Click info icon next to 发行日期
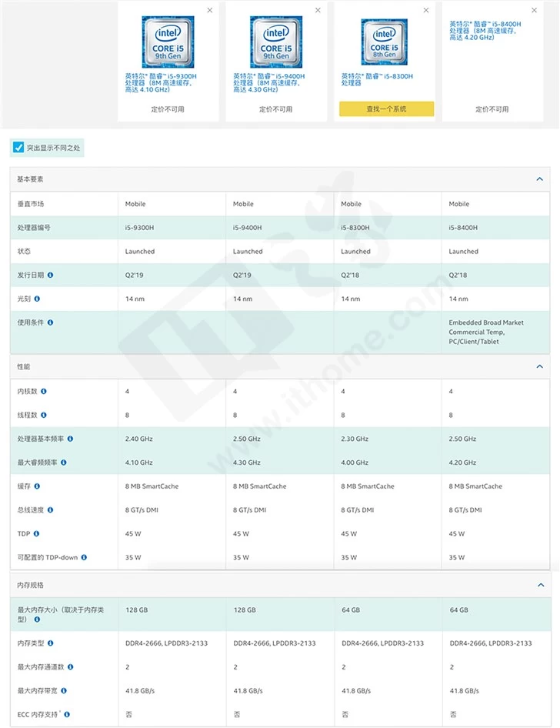 [51, 275]
